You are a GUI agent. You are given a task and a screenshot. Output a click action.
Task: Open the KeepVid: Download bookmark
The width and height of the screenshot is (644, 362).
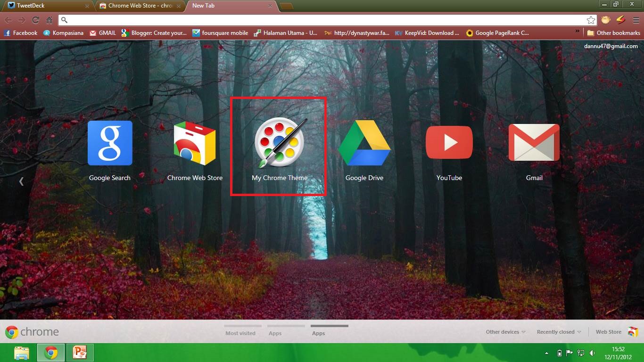point(427,33)
